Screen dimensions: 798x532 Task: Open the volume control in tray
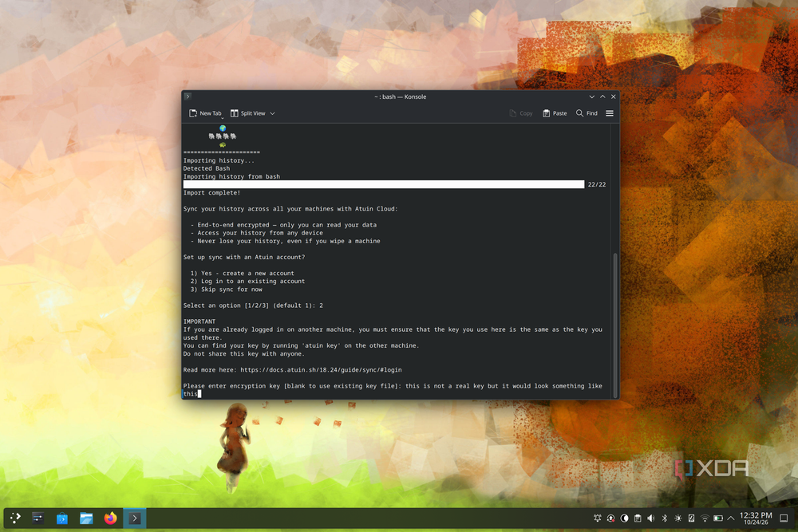(x=651, y=518)
